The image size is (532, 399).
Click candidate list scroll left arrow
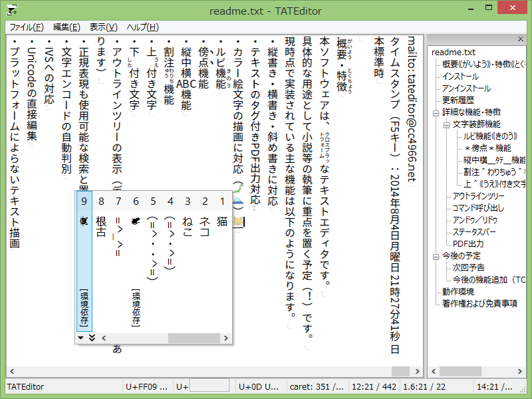[104, 338]
